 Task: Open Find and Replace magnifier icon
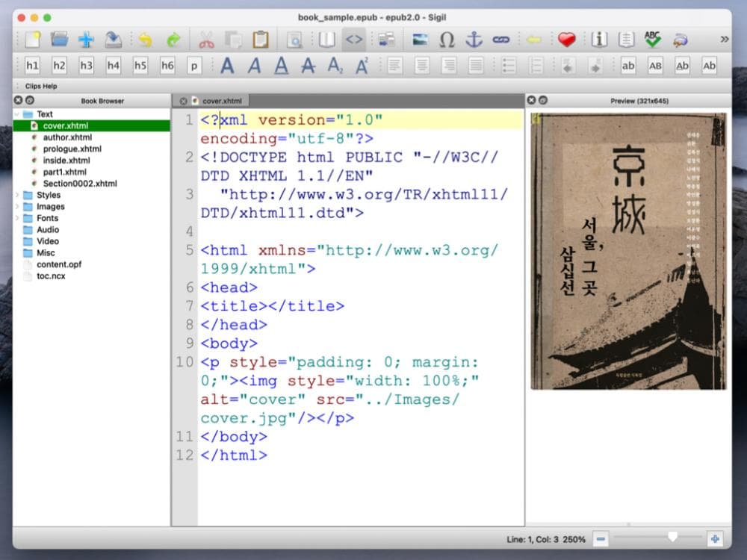pyautogui.click(x=294, y=40)
